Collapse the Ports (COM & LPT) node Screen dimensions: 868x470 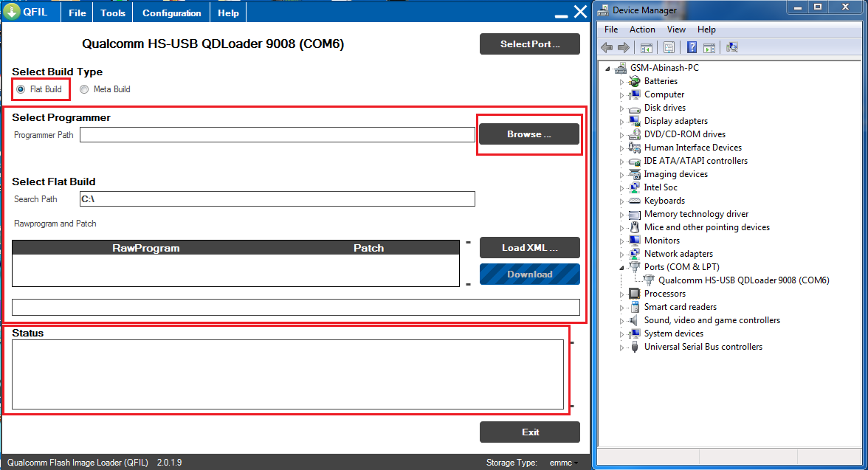point(622,266)
